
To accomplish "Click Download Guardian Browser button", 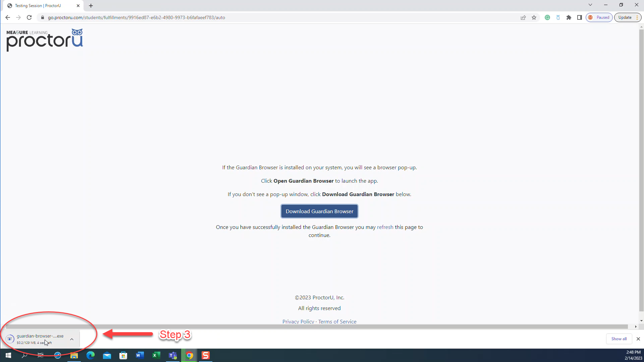I will 319,211.
